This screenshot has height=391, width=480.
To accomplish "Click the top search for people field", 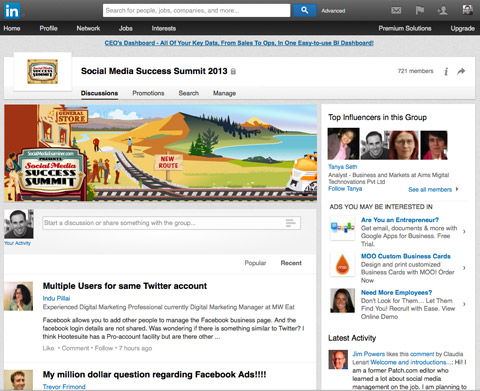I will tap(197, 10).
